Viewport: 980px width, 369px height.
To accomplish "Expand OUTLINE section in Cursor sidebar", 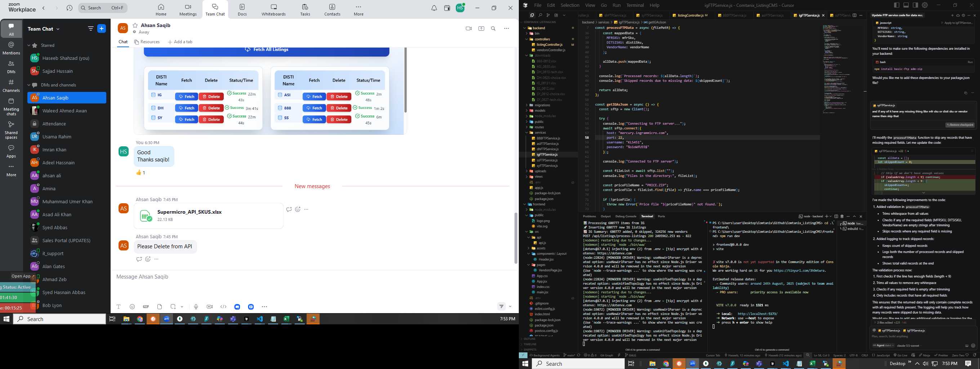I will [x=530, y=339].
